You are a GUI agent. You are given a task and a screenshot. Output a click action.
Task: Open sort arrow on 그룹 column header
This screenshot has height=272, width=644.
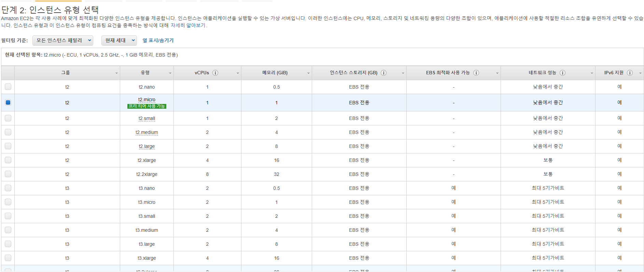[116, 73]
